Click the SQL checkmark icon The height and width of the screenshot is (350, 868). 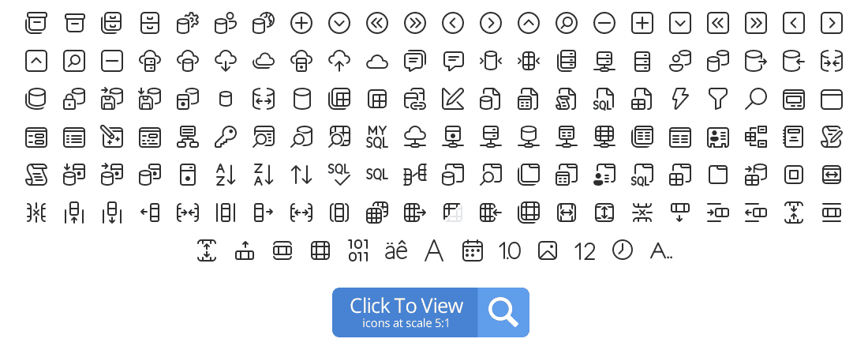tap(339, 174)
